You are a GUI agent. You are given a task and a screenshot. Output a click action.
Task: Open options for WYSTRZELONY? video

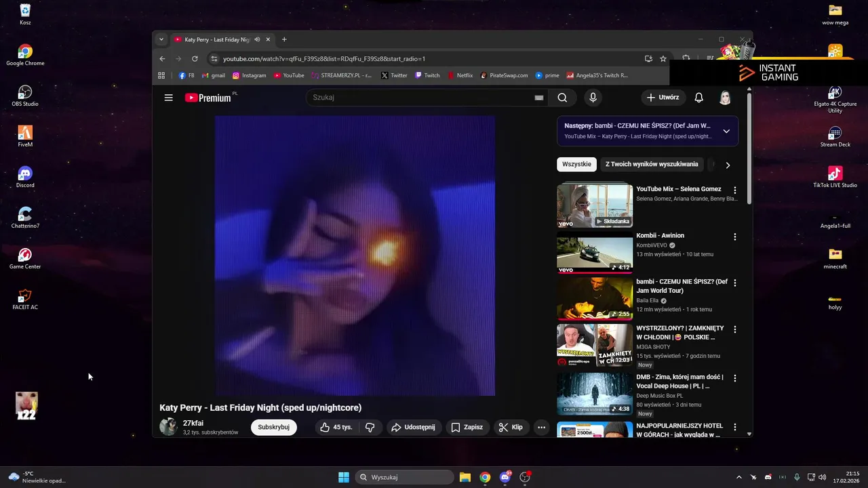[x=734, y=329]
